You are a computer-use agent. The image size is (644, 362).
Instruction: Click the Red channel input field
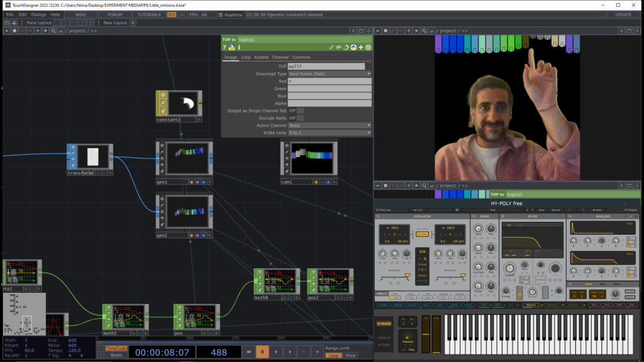[x=329, y=81]
